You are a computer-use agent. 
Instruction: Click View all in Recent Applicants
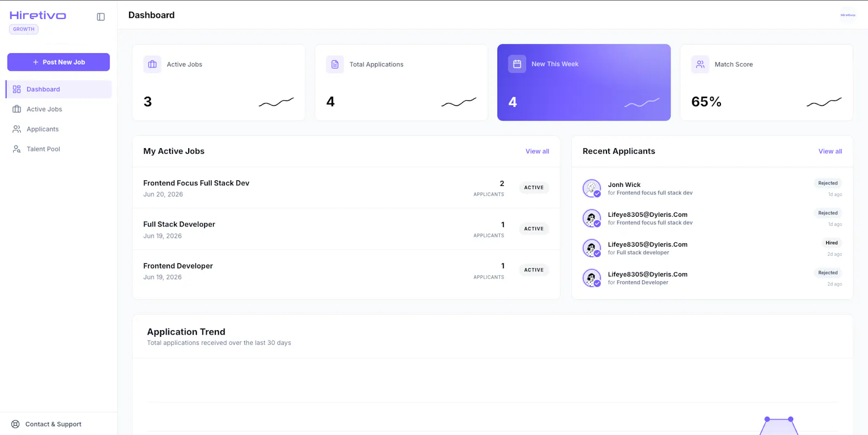pyautogui.click(x=830, y=152)
